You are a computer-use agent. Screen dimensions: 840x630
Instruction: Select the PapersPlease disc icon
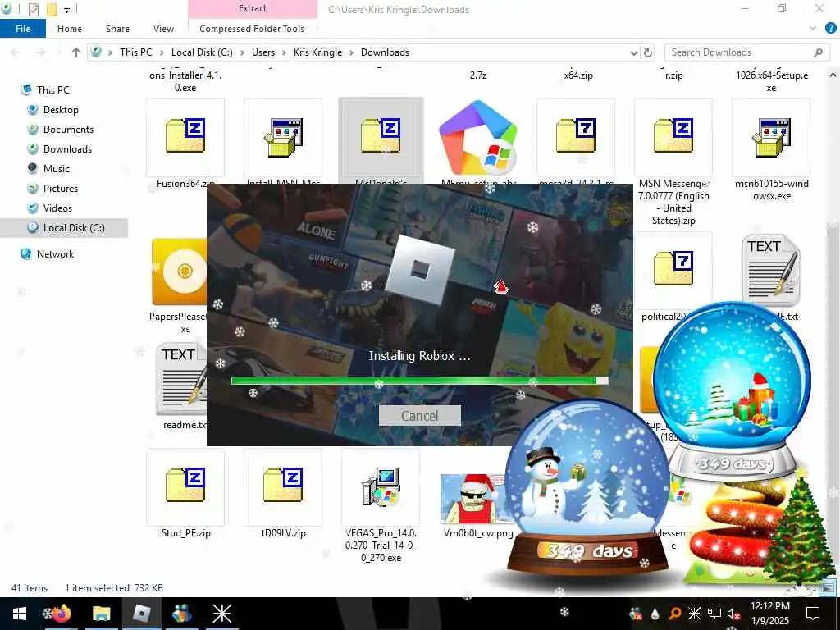tap(180, 271)
